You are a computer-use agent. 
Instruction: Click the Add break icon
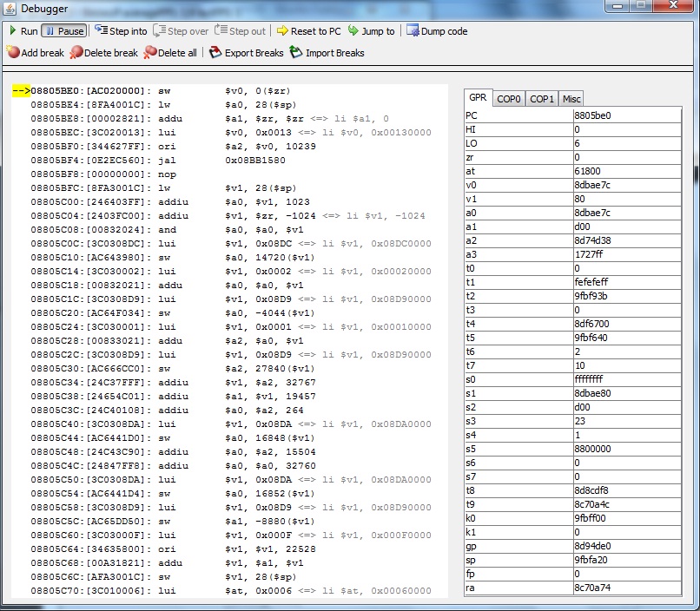(13, 53)
